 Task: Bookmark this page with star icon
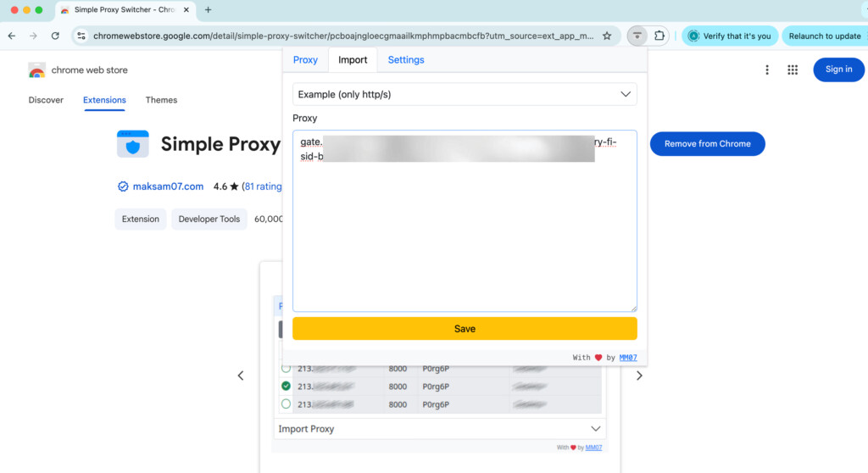click(x=607, y=36)
